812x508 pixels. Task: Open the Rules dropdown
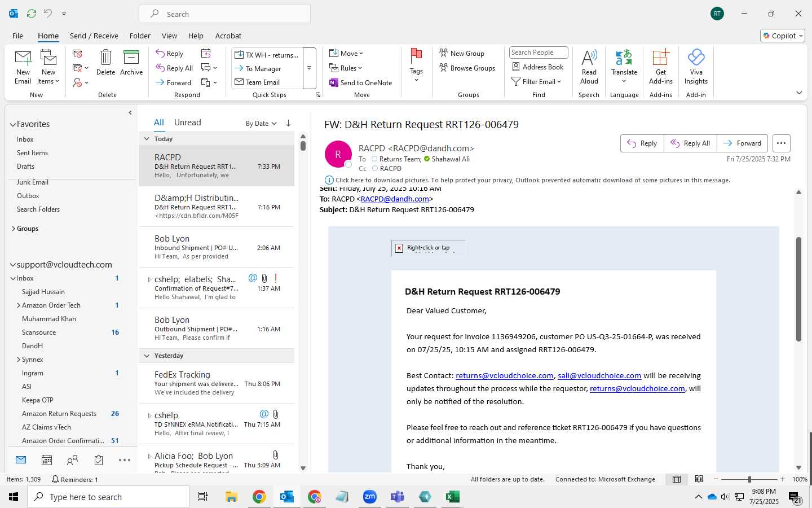[346, 68]
